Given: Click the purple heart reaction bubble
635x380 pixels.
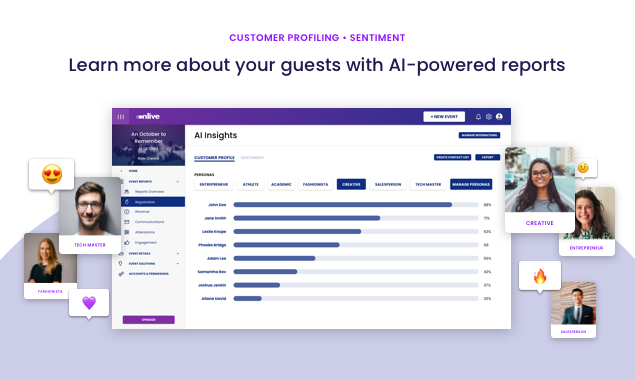Looking at the screenshot, I should (x=89, y=303).
